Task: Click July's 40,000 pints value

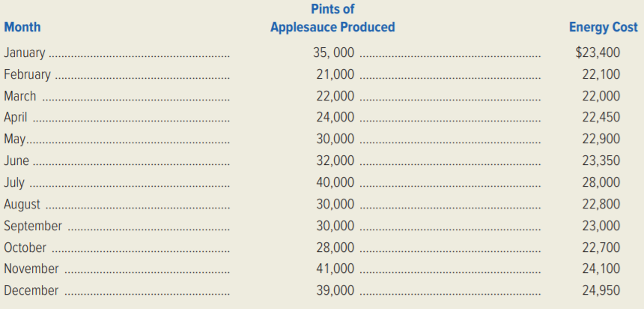Action: pyautogui.click(x=335, y=182)
